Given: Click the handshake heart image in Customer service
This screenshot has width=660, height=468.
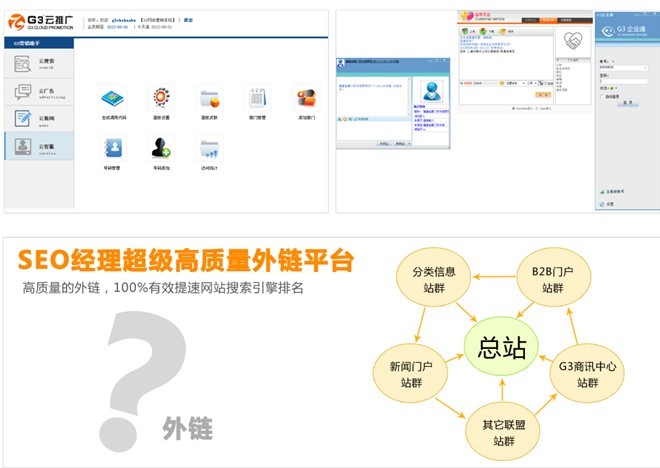Looking at the screenshot, I should 573,41.
